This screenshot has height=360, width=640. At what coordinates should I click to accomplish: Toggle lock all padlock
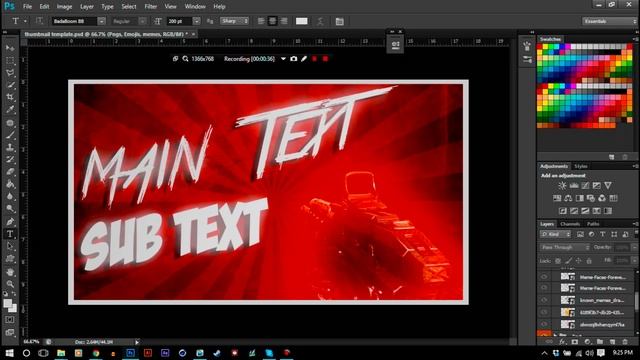coord(589,260)
